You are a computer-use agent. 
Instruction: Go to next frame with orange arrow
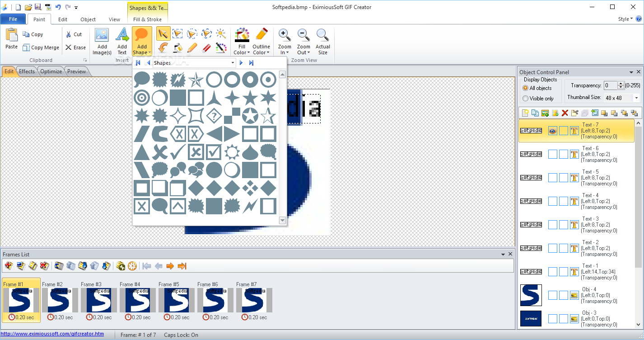tap(170, 266)
